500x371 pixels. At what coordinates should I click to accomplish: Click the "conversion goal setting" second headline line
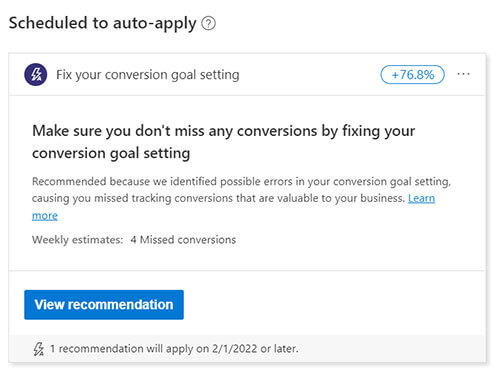tap(111, 153)
